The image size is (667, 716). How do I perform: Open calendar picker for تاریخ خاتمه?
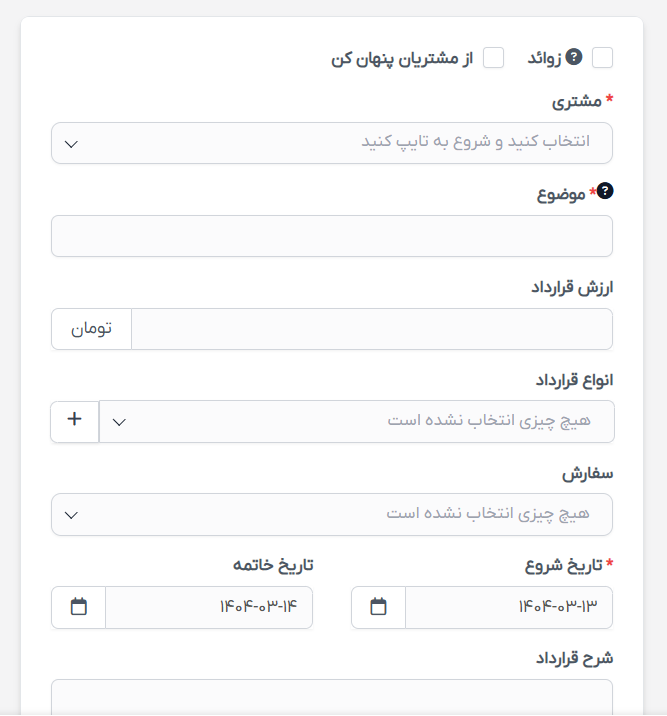79,607
